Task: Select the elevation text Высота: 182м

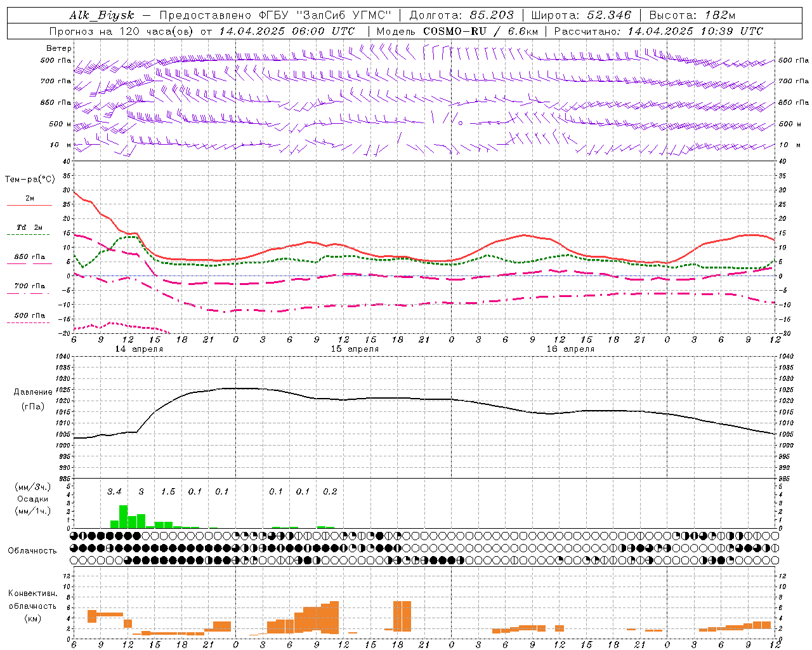Action: 692,15
